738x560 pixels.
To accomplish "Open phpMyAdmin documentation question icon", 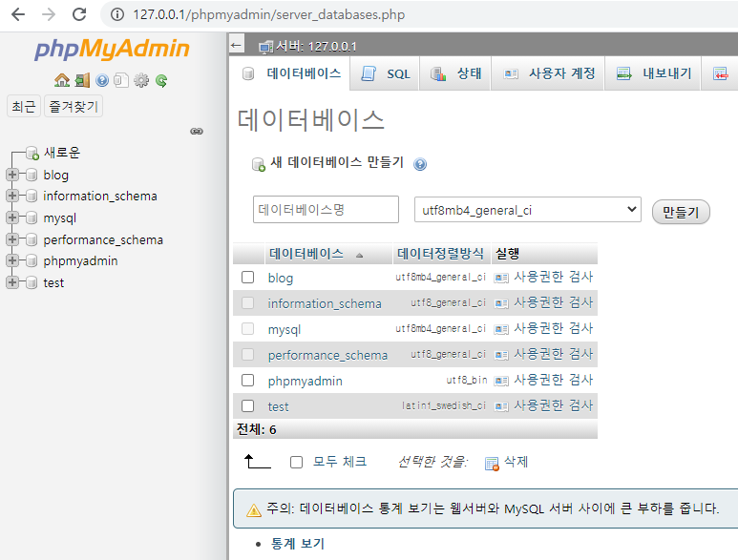I will [x=101, y=80].
